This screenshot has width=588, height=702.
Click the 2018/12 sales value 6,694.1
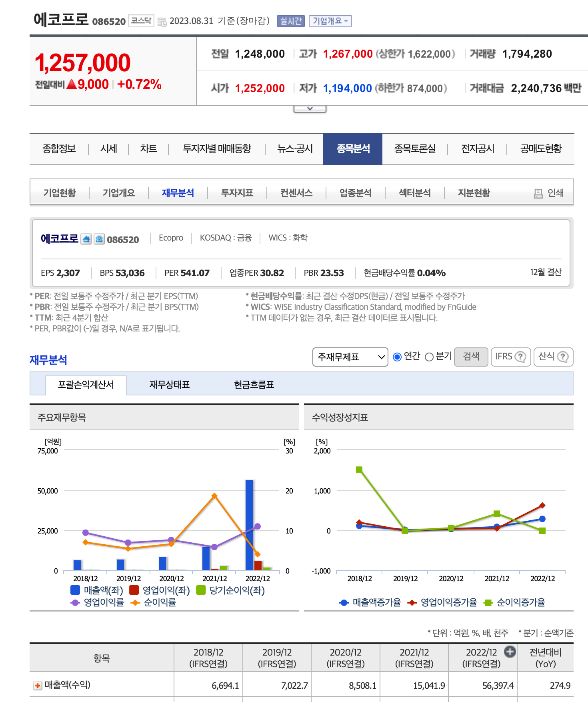click(x=225, y=686)
